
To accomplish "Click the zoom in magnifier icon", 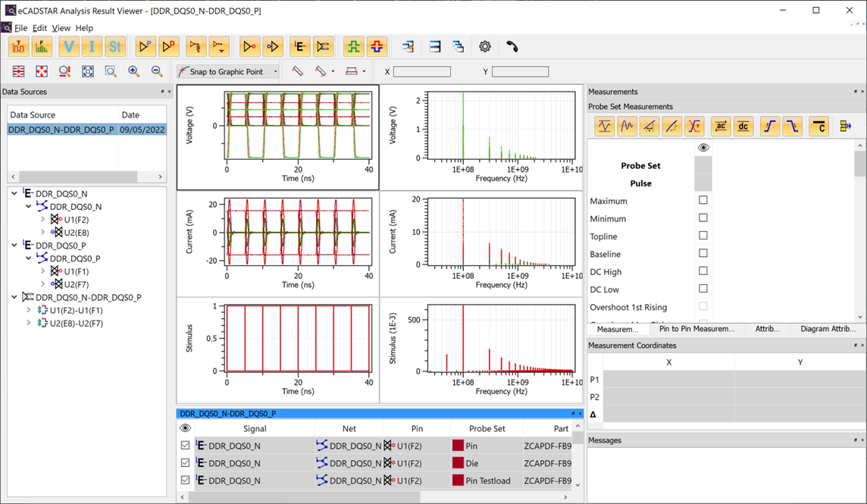I will click(134, 71).
